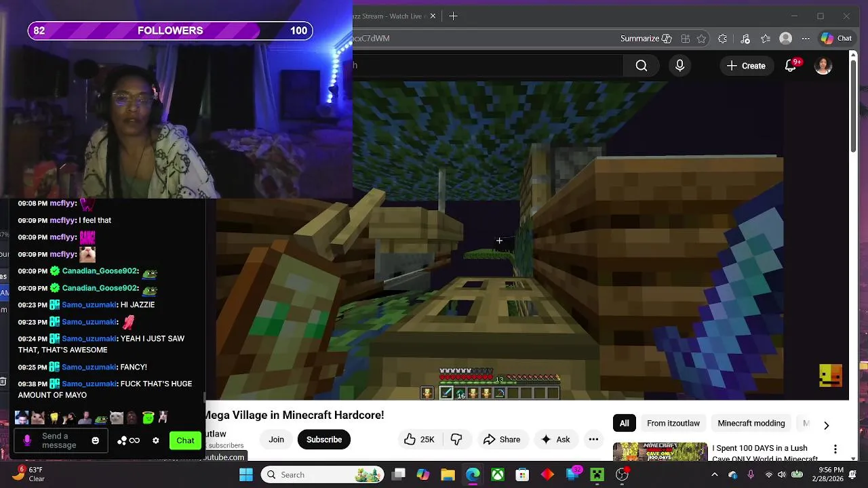Open the Copilot Chat button in the browser
The height and width of the screenshot is (488, 868).
pos(836,39)
